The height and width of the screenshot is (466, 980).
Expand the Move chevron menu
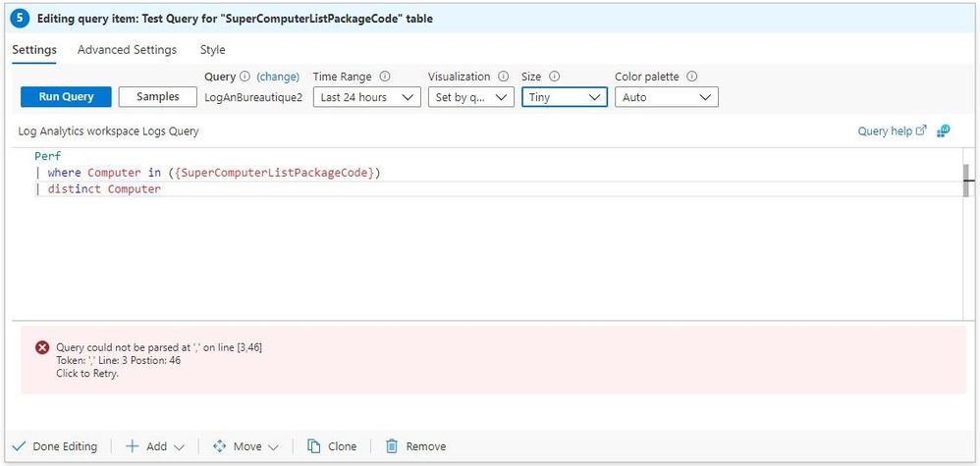[273, 447]
